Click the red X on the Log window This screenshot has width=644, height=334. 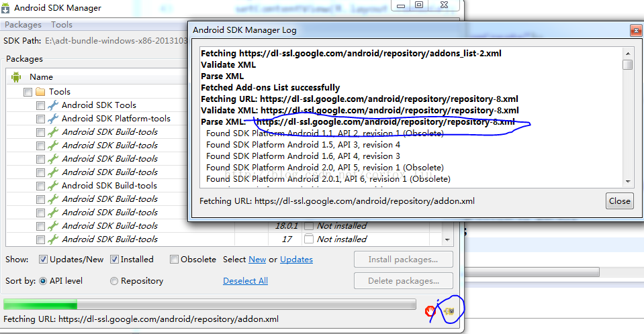click(636, 30)
